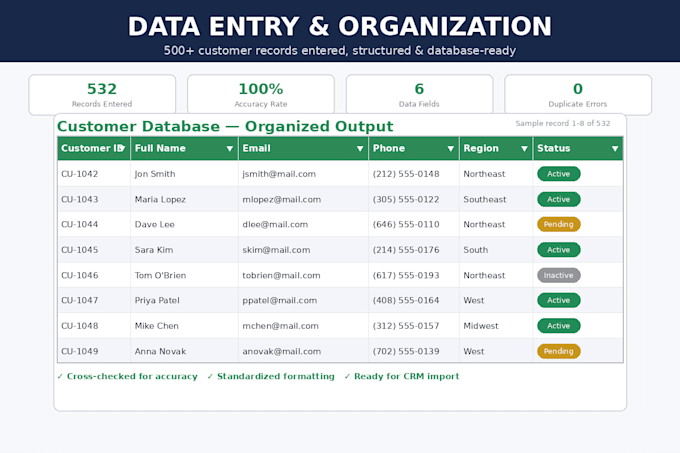Select the Inactive badge for Tom O'Brien
The image size is (680, 453).
(559, 275)
